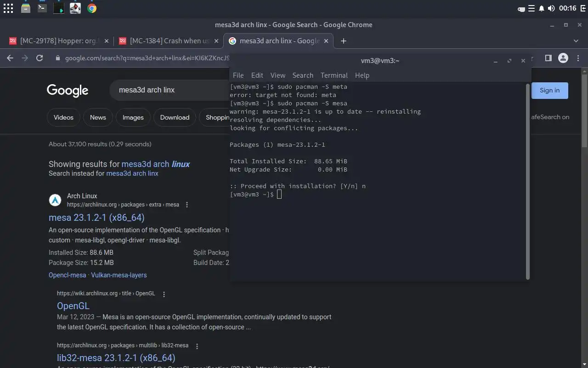Open the terminal Edit menu
588x368 pixels.
pyautogui.click(x=257, y=75)
